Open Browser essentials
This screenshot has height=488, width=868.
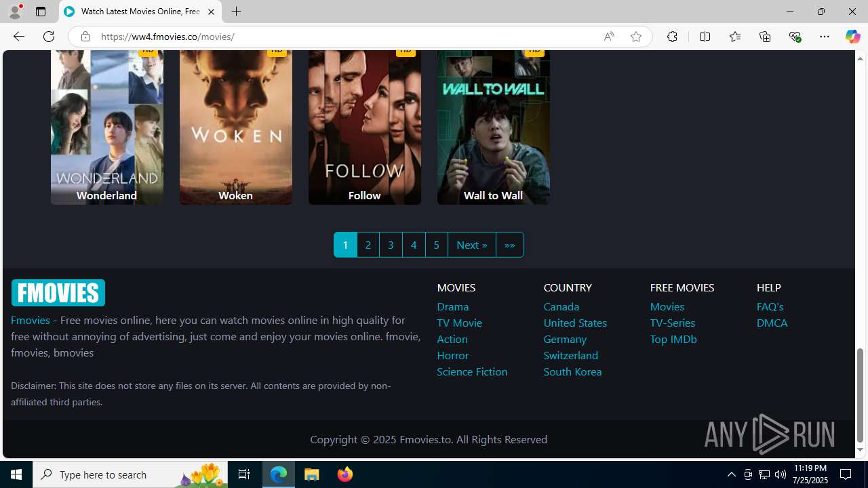795,37
